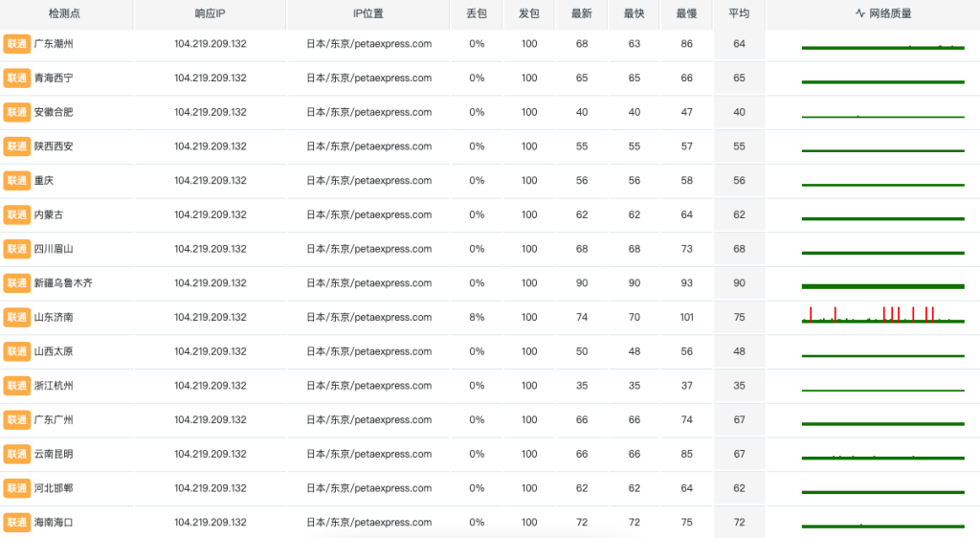
Task: Click the 联通 badge for 云南昆明
Action: click(17, 454)
